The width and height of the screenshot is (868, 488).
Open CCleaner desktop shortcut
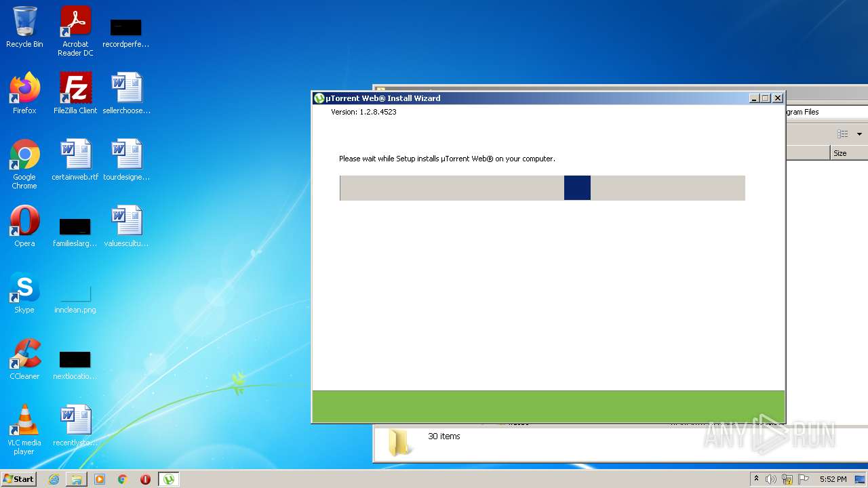(24, 359)
